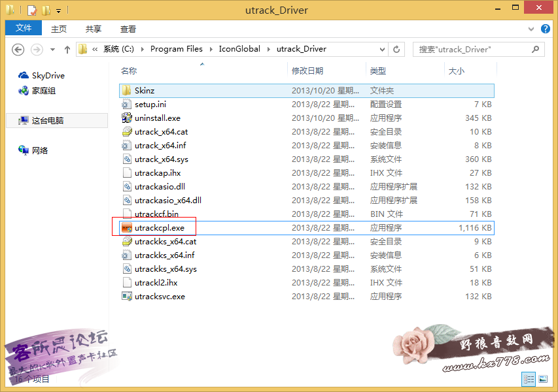Screen dimensions: 558x392
Task: Select 网络 in navigation pane
Action: click(x=33, y=150)
